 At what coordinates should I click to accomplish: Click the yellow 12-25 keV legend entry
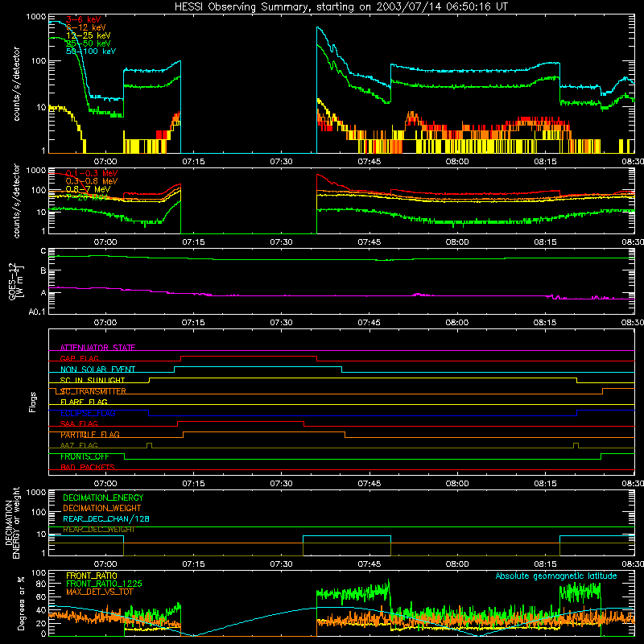(x=89, y=35)
